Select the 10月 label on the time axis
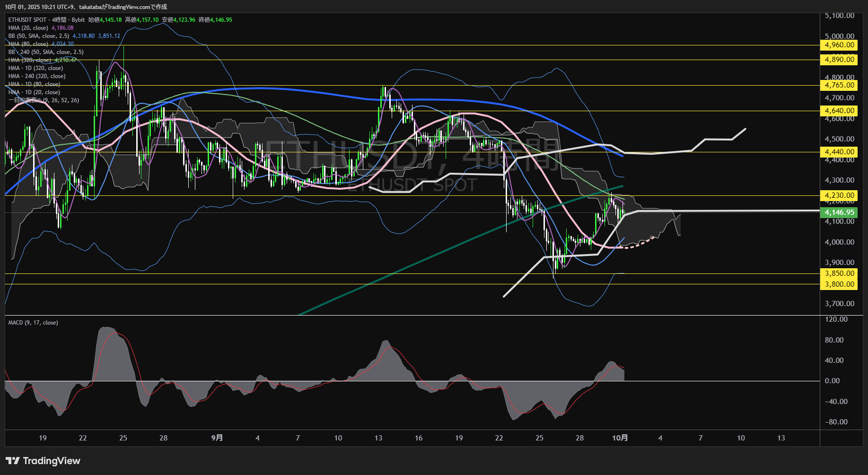The width and height of the screenshot is (868, 475). [620, 438]
